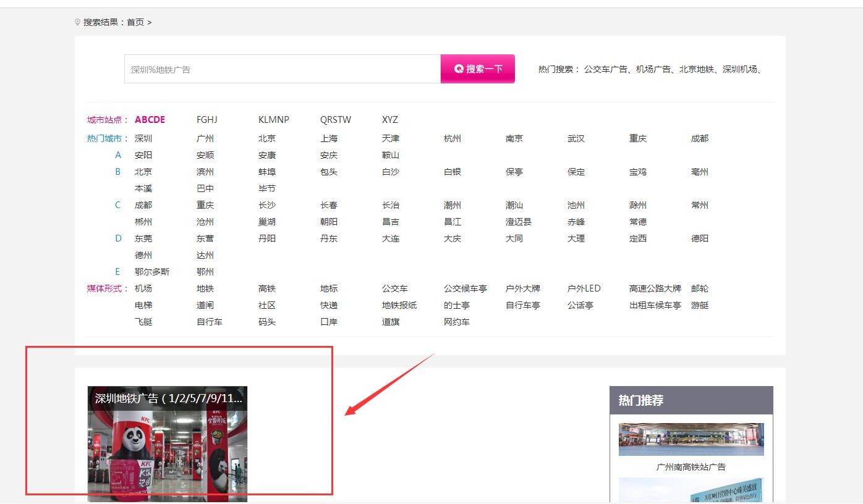
Task: Choose city 大连 under letter D
Action: pyautogui.click(x=391, y=238)
